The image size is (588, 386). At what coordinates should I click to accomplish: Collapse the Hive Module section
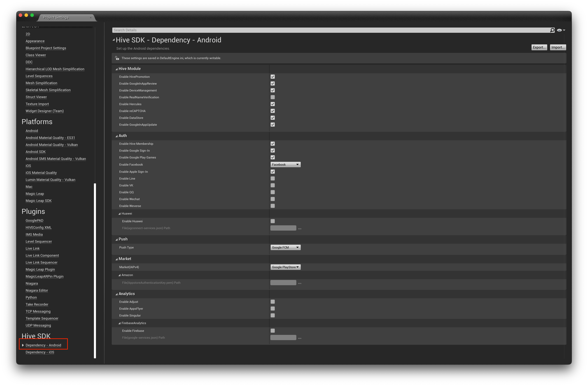[x=116, y=69]
